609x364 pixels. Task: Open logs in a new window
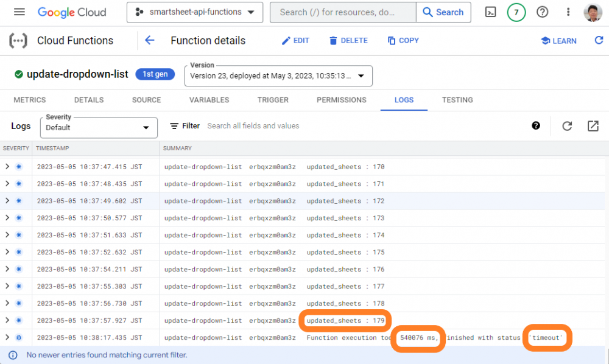[593, 125]
